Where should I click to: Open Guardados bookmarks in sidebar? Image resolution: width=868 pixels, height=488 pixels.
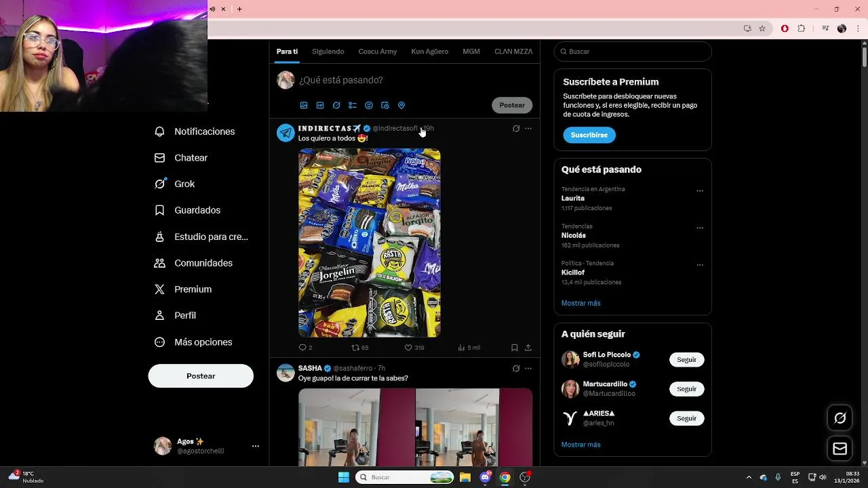188,210
